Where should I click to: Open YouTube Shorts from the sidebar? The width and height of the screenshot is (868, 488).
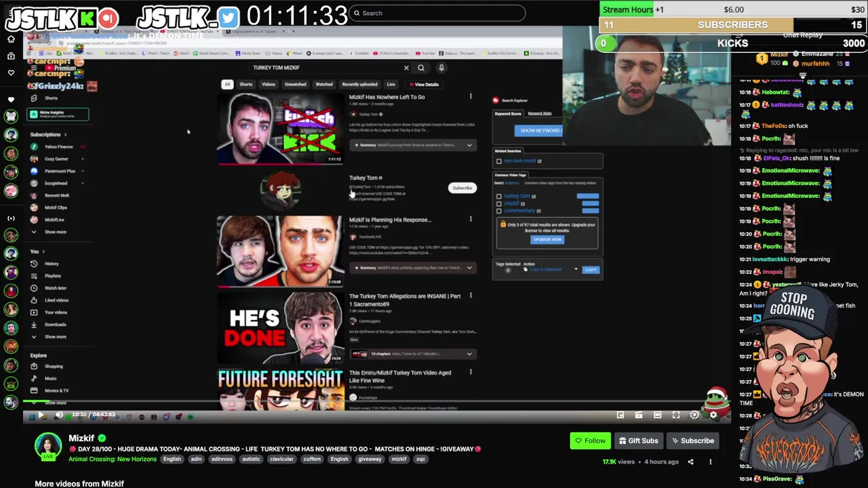click(51, 98)
